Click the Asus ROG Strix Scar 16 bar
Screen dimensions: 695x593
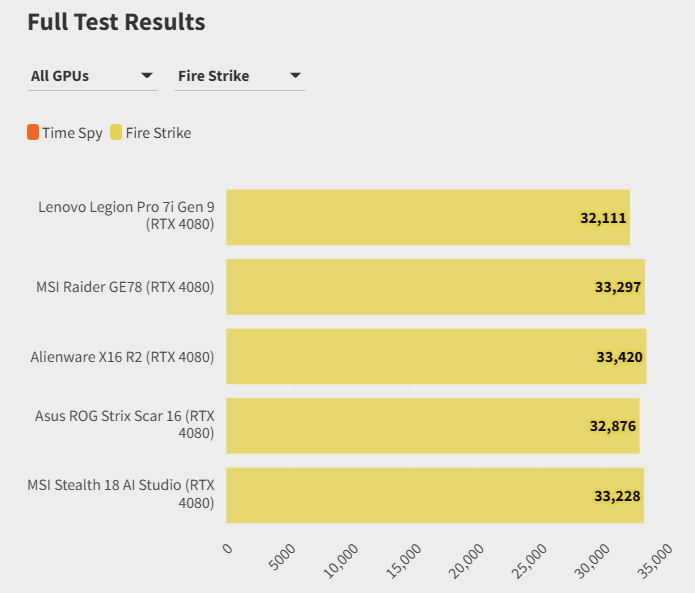pyautogui.click(x=400, y=426)
